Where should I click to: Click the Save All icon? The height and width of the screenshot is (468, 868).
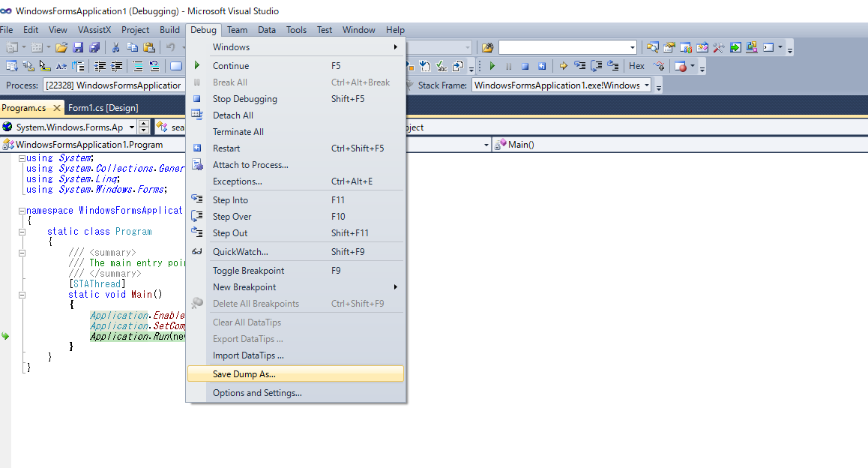(x=94, y=48)
